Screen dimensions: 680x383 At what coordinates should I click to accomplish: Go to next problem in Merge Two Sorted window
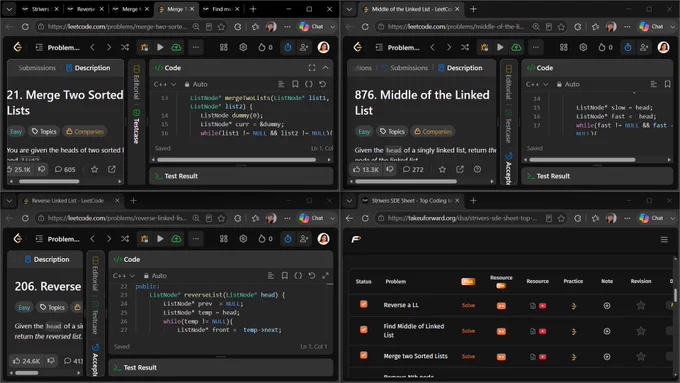click(x=109, y=47)
